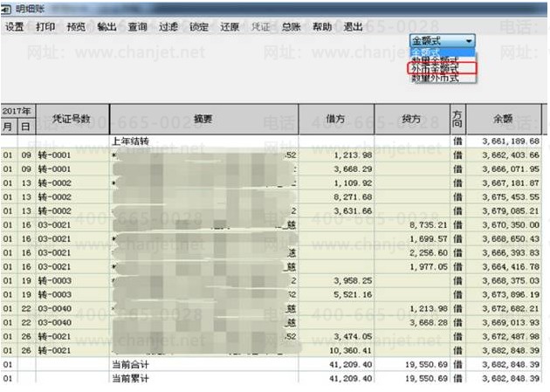Click balance cell 3,672,487.98
This screenshot has width=550, height=392.
[511, 337]
